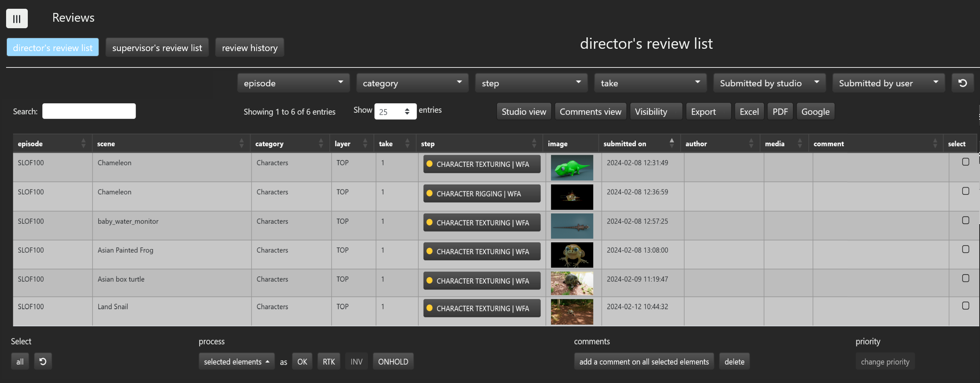Check the Asian box turtle select box
The image size is (980, 383).
(965, 279)
